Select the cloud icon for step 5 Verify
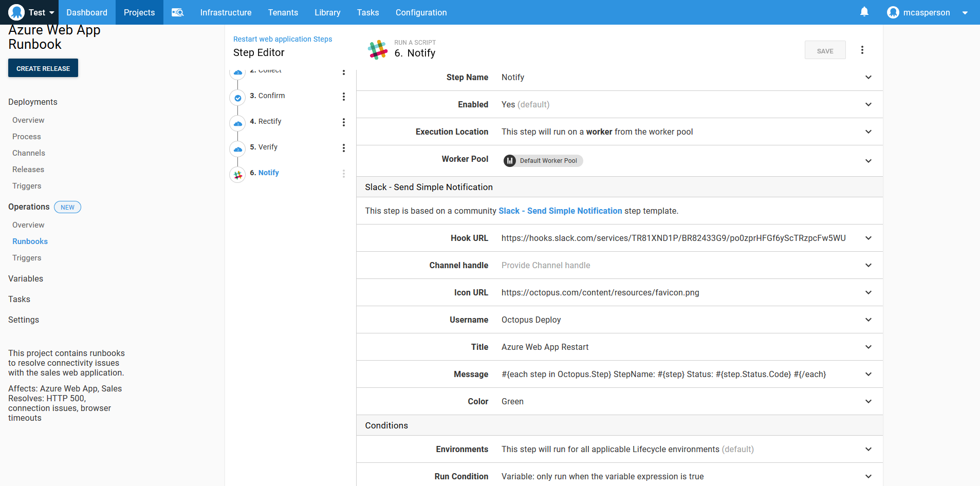980x486 pixels. pos(237,149)
